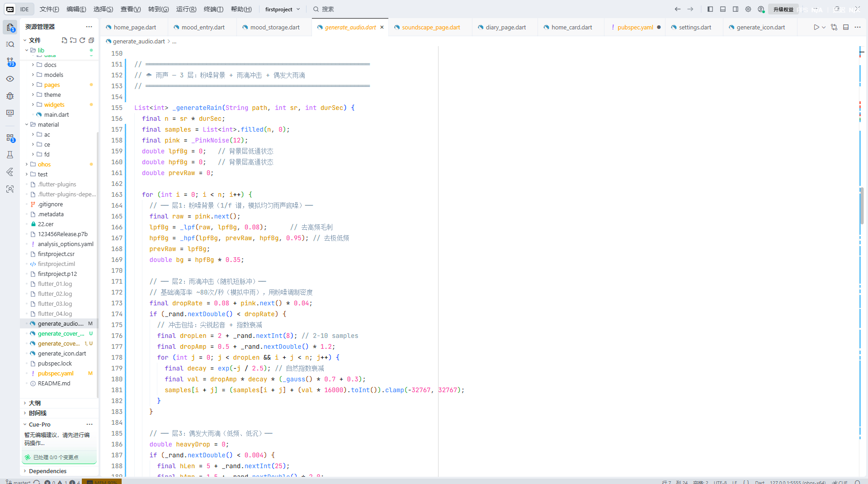Toggle the primary sidebar visibility
The width and height of the screenshot is (868, 484).
[x=710, y=9]
